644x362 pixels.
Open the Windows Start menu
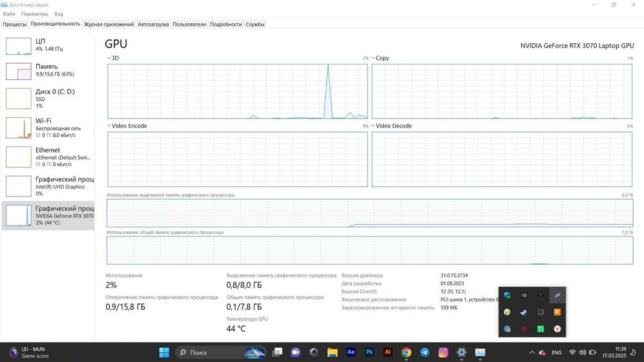164,352
